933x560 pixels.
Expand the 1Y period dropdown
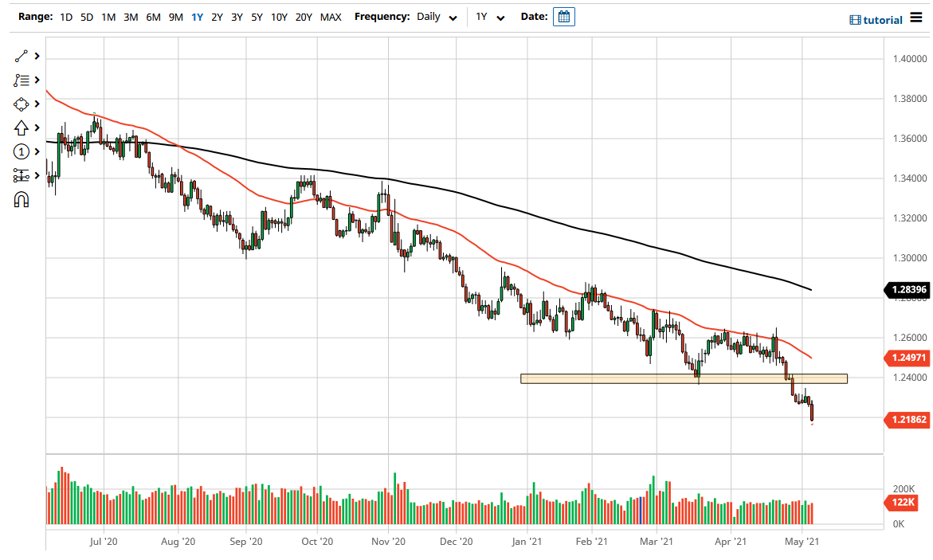coord(491,16)
